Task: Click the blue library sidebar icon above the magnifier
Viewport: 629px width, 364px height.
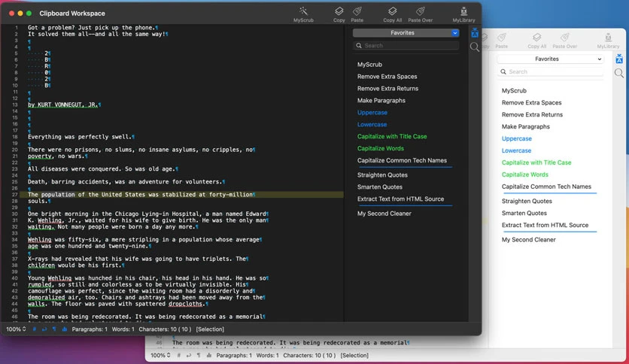Action: [x=475, y=33]
